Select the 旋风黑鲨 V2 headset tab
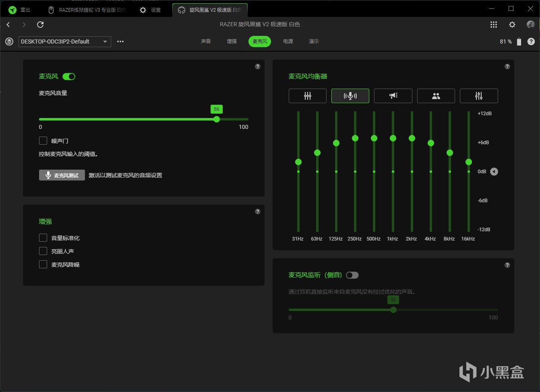 (210, 10)
